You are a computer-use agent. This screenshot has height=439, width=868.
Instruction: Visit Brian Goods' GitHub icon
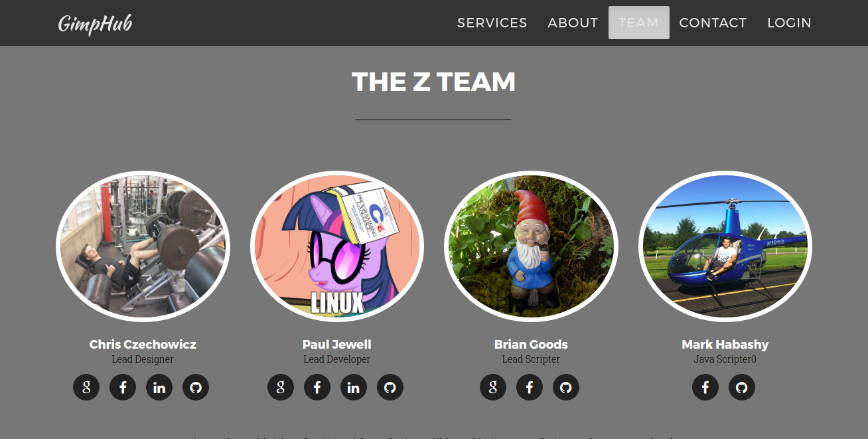point(566,387)
